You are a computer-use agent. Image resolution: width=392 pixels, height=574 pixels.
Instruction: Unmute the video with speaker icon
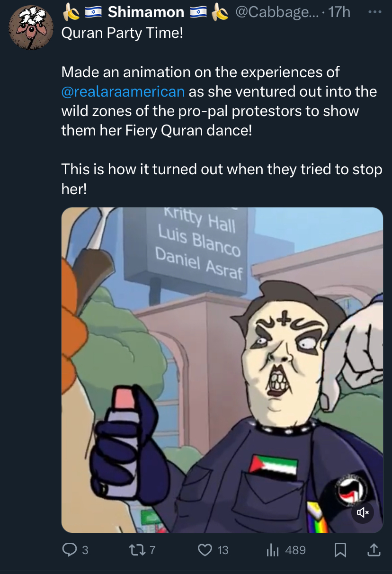363,512
